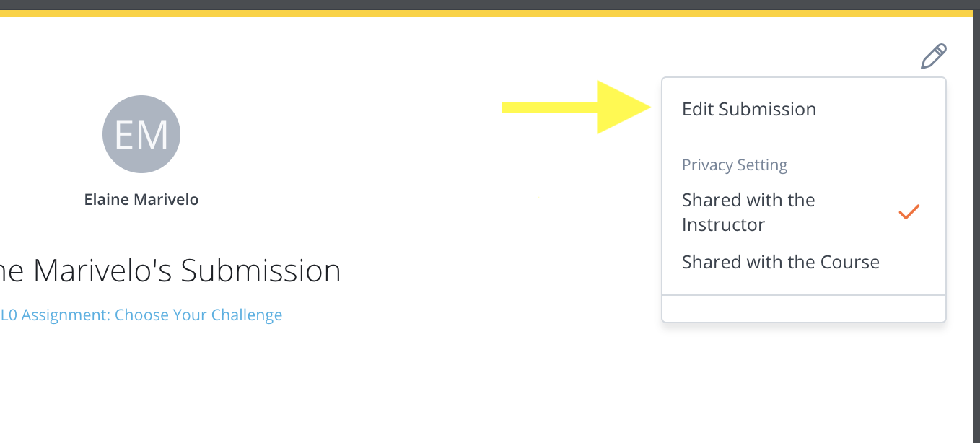Click the letter E in the avatar
This screenshot has height=443, width=980.
pos(124,135)
